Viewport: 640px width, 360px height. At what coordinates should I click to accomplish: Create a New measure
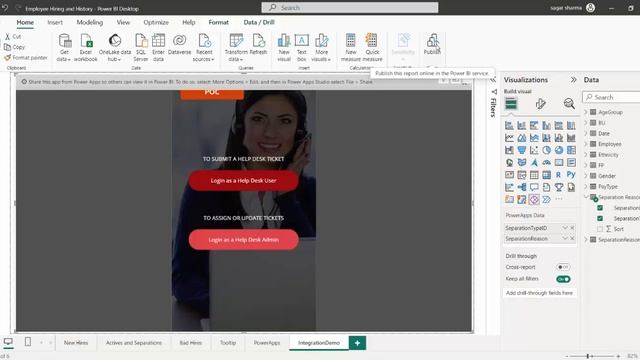351,47
